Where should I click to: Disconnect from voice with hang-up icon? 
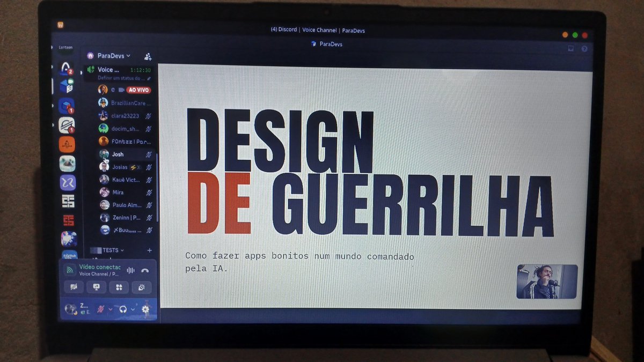pos(145,271)
